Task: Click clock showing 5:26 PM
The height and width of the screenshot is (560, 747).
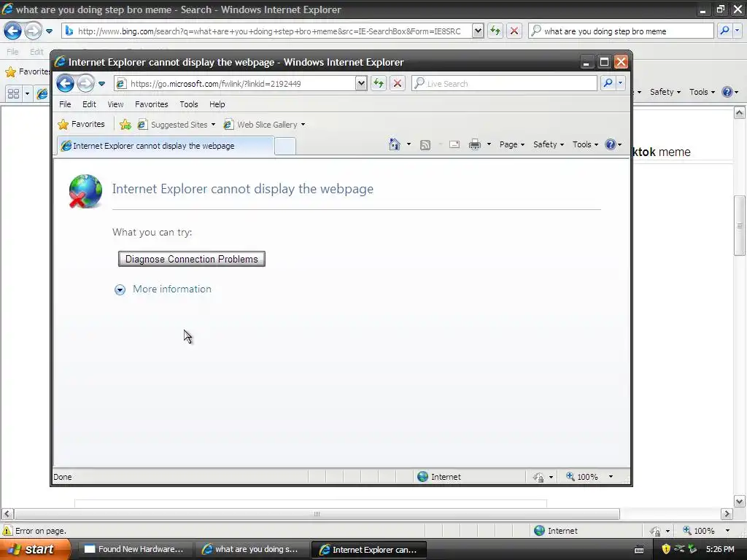Action: coord(720,549)
